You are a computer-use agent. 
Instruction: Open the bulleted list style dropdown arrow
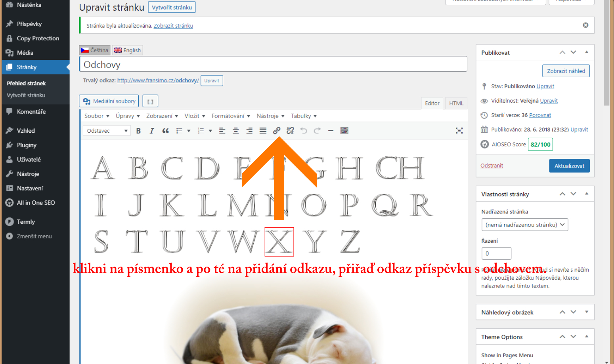189,131
